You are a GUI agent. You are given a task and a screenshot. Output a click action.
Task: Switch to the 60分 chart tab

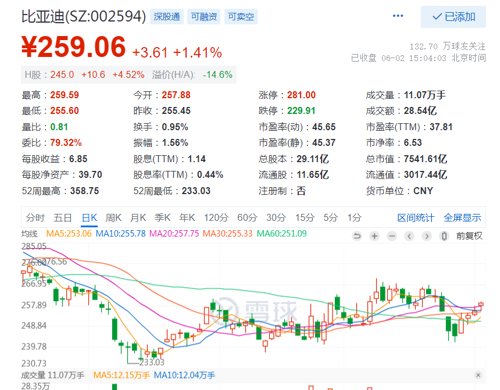pos(247,218)
